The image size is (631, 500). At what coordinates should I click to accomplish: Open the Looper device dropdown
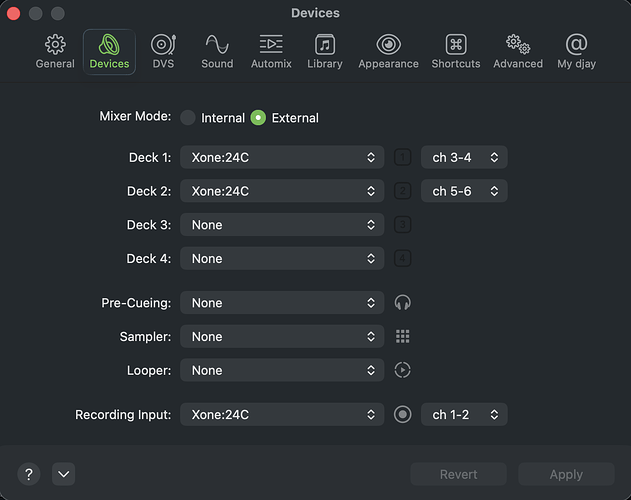coord(282,370)
